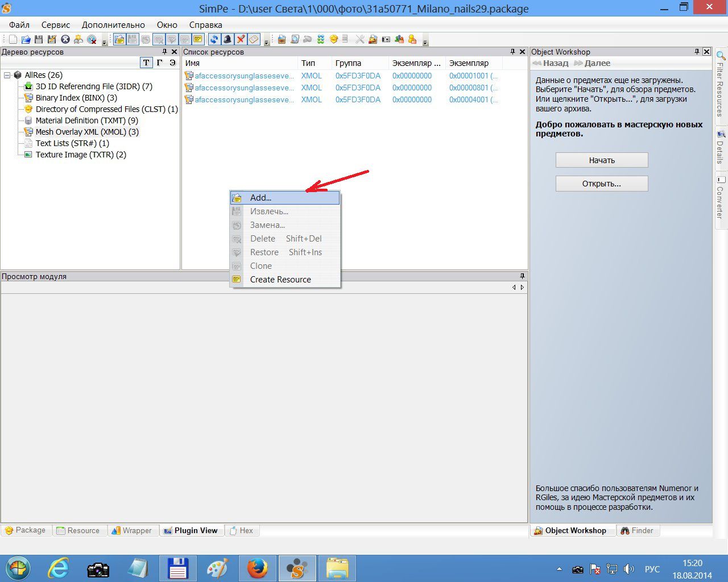Pin the Список ресурсов panel

pyautogui.click(x=512, y=52)
